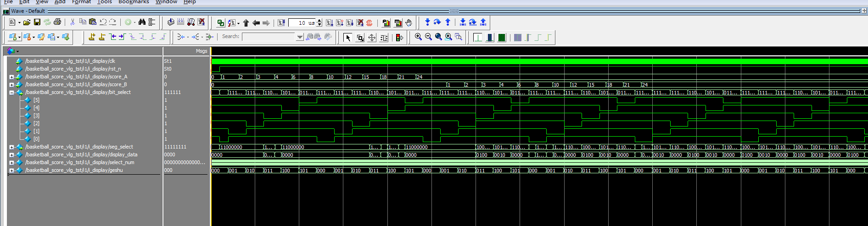Enable Select mode arrow tool
Viewport: 868px width, 226px height.
(x=347, y=38)
